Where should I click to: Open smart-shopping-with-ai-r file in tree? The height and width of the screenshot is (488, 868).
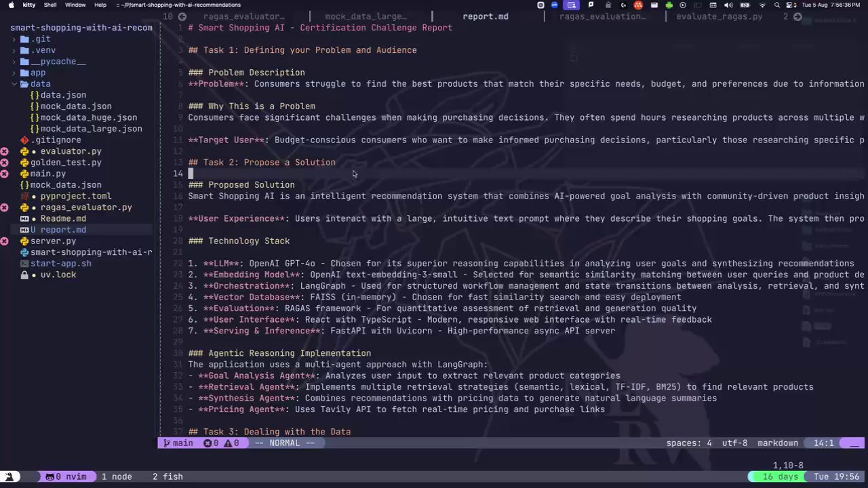(91, 252)
